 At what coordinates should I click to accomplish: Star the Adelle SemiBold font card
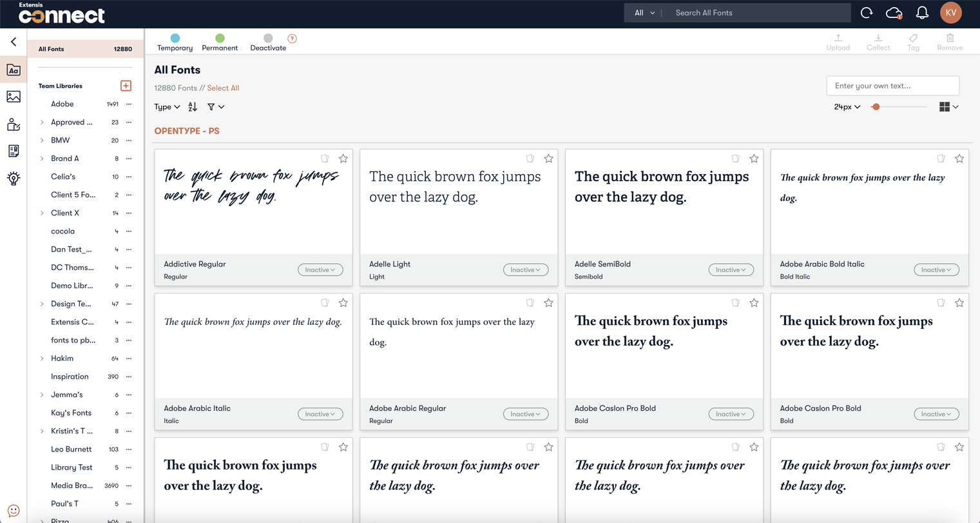tap(754, 159)
